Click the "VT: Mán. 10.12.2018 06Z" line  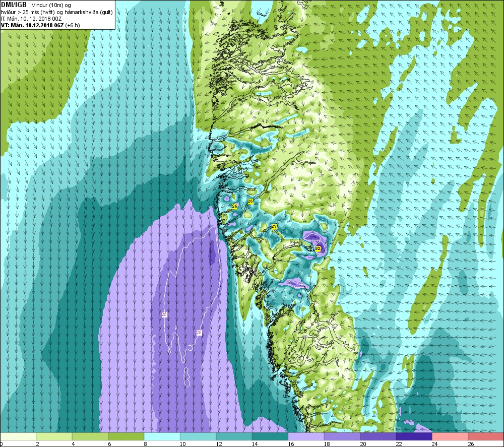32,25
